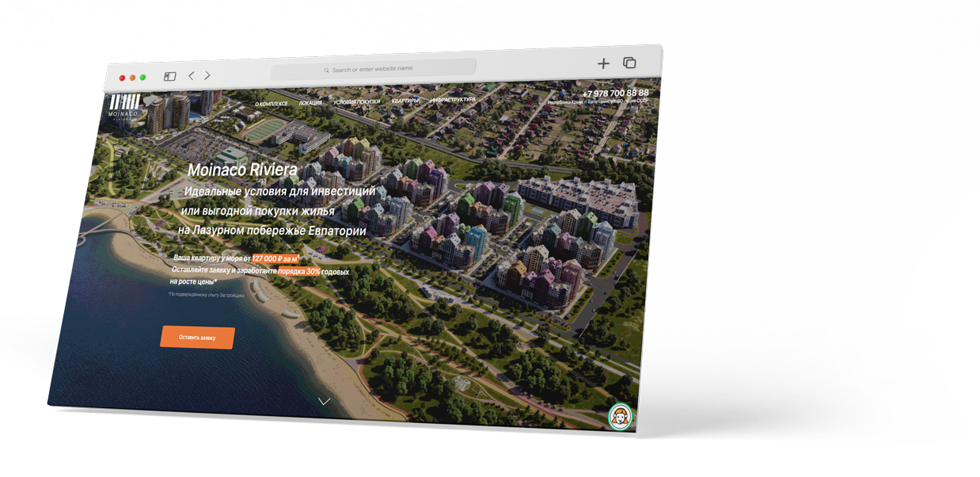This screenshot has width=980, height=477.
Task: Click the green window zoom button
Action: (x=142, y=78)
